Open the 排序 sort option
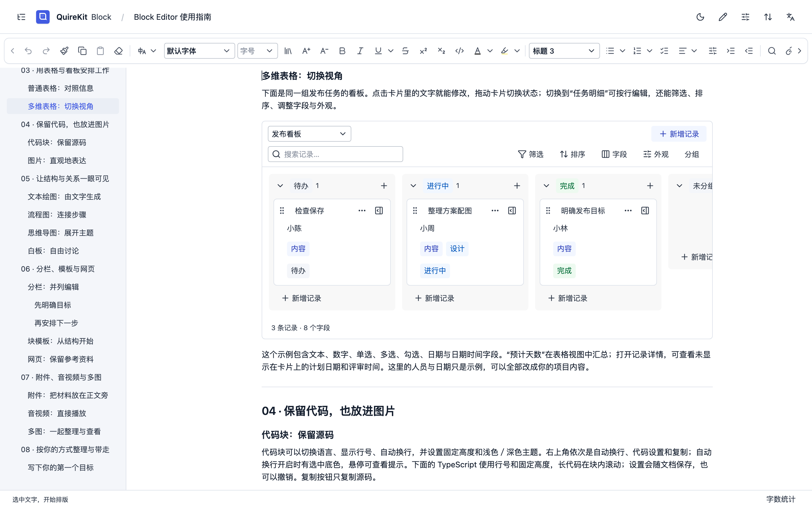Viewport: 812px width, 508px height. tap(572, 154)
